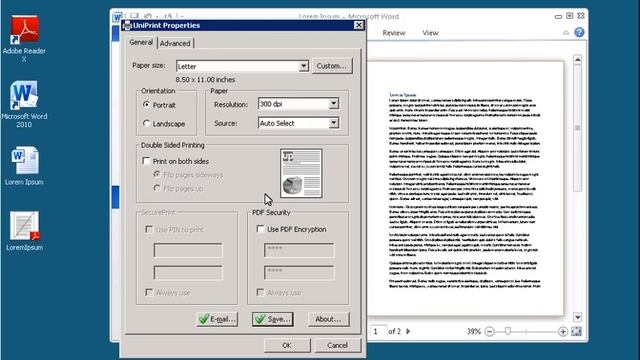Open Microsoft Word 2010 desktop shortcut
Image resolution: width=640 pixels, height=360 pixels.
point(24,104)
